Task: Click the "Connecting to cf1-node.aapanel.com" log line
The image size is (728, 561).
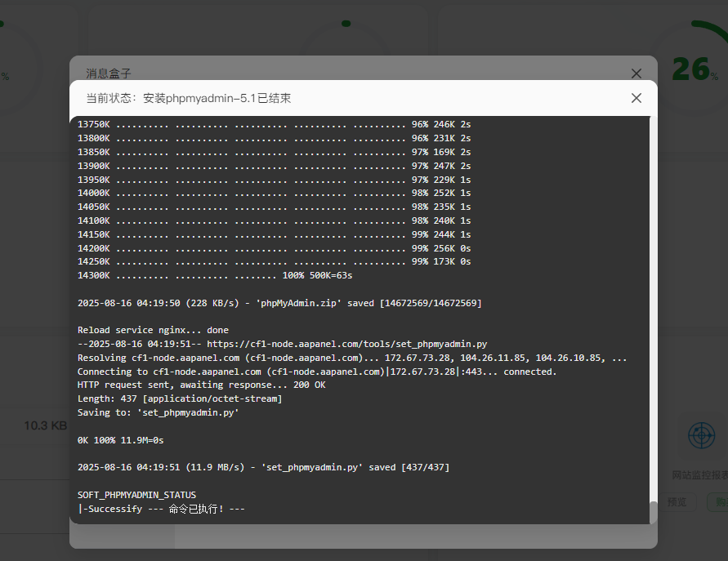Action: point(317,372)
